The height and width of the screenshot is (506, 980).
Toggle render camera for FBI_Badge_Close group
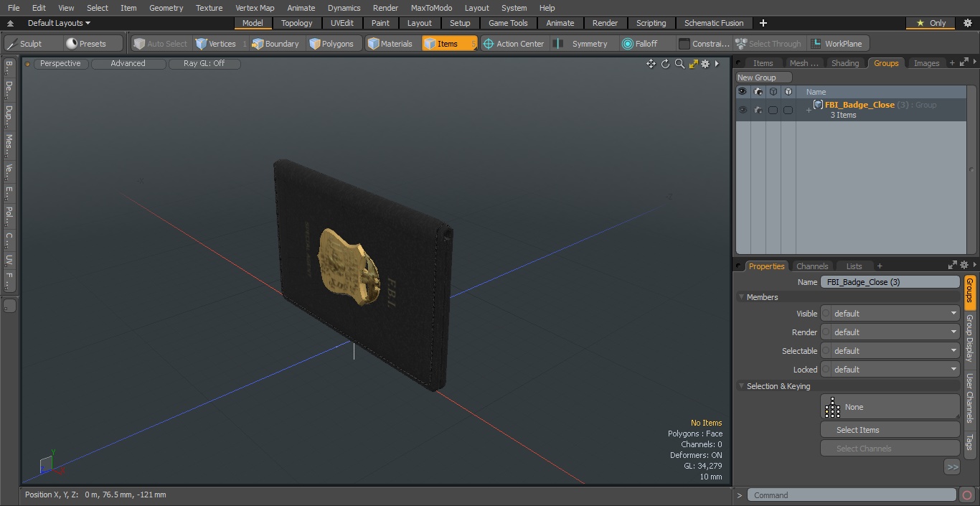click(x=758, y=110)
